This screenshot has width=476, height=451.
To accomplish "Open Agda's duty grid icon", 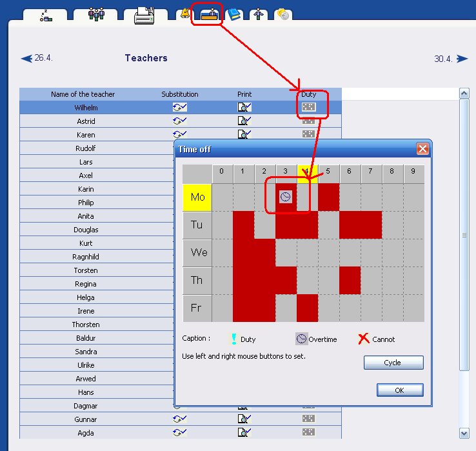I will click(x=309, y=432).
